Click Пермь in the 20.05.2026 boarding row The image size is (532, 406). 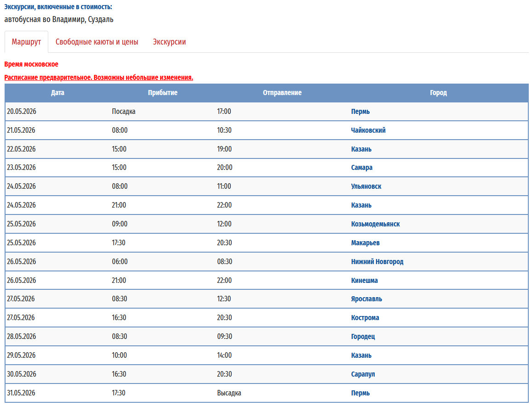pos(360,112)
